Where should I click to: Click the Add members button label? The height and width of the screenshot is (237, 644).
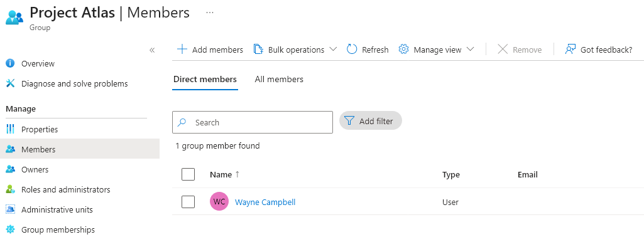pyautogui.click(x=217, y=50)
